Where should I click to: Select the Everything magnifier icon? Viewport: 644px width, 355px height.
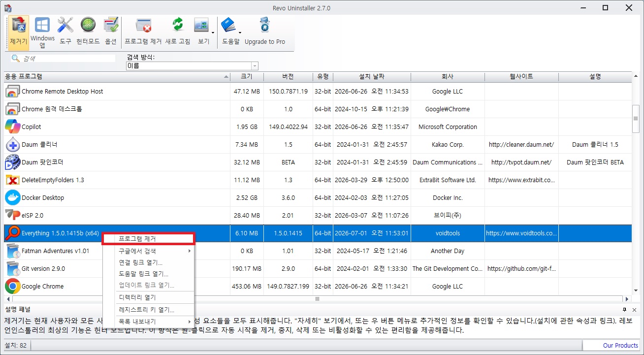click(x=12, y=233)
